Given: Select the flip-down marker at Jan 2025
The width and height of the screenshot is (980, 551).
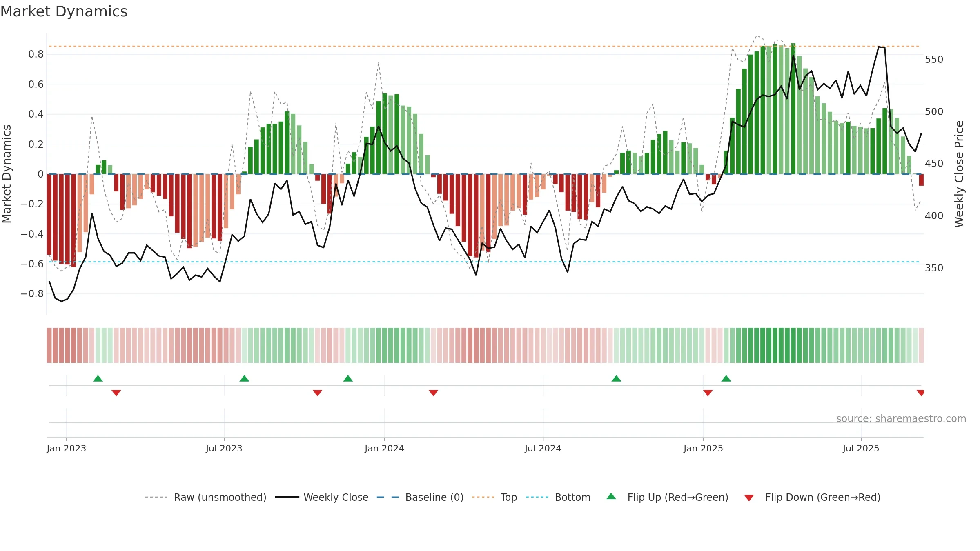Looking at the screenshot, I should click(x=708, y=393).
